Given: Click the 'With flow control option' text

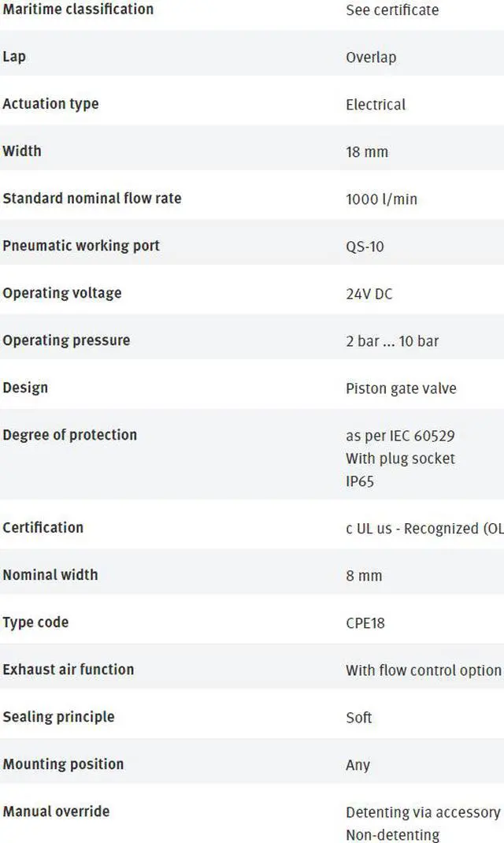Looking at the screenshot, I should point(424,670).
